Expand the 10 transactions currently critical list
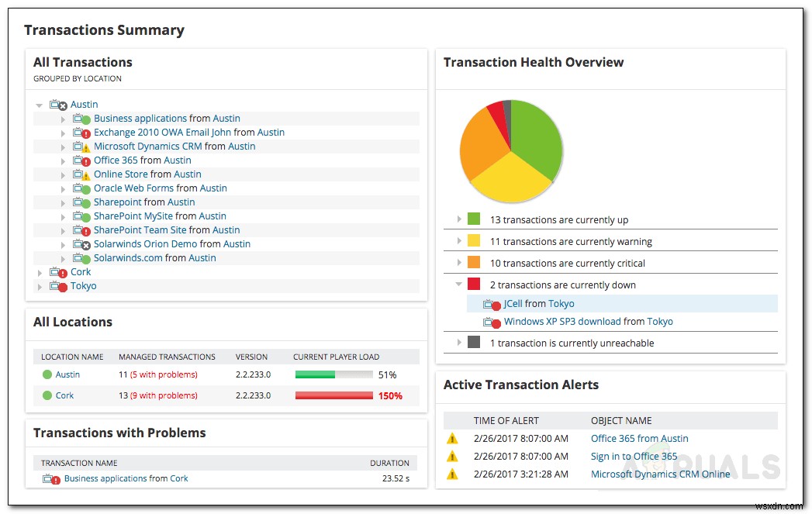812x514 pixels. click(x=459, y=263)
